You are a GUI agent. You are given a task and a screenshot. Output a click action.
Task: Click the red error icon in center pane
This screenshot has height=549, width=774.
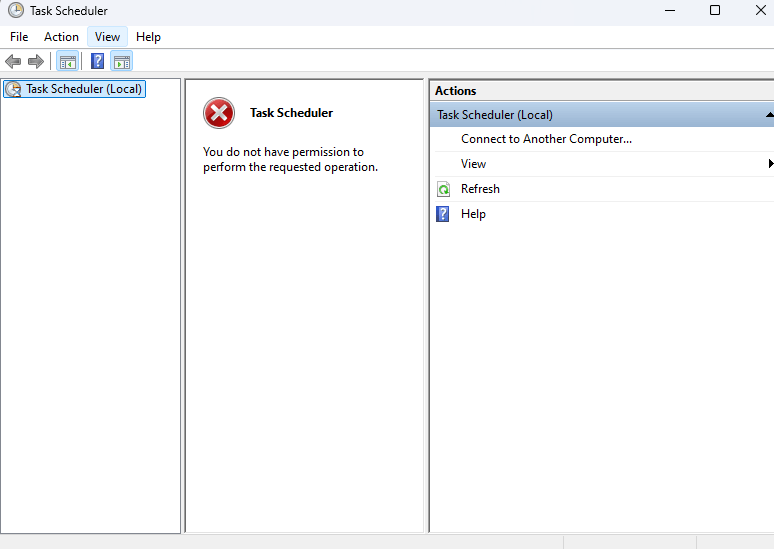[x=219, y=113]
